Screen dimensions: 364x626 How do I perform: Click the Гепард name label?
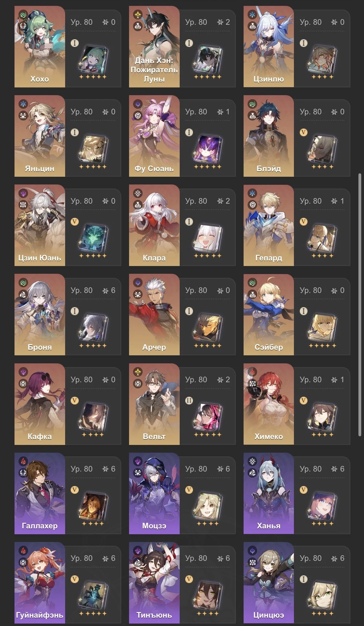coord(269,258)
